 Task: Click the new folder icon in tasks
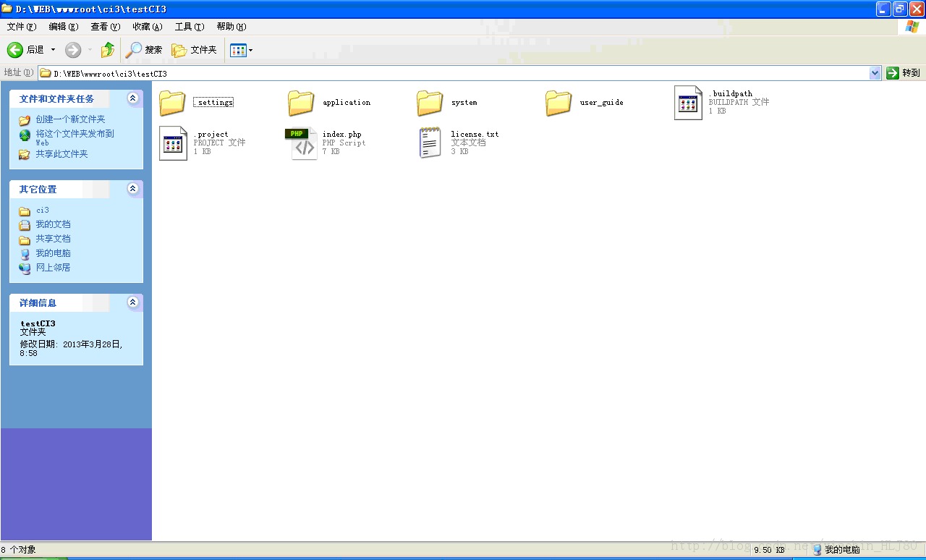(x=25, y=120)
